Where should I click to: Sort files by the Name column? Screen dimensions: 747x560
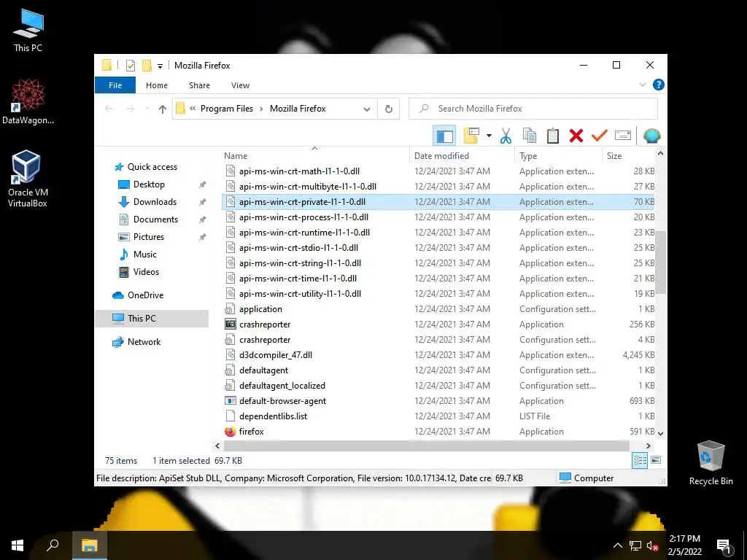(x=314, y=156)
